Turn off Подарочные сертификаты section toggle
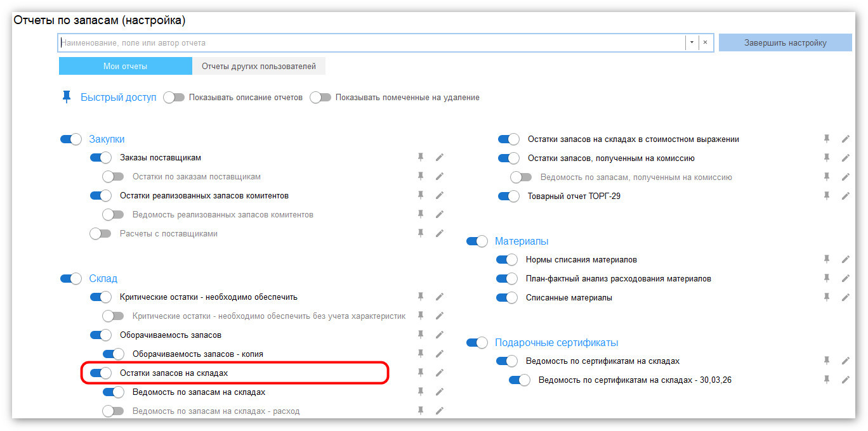The image size is (868, 431). coord(477,342)
